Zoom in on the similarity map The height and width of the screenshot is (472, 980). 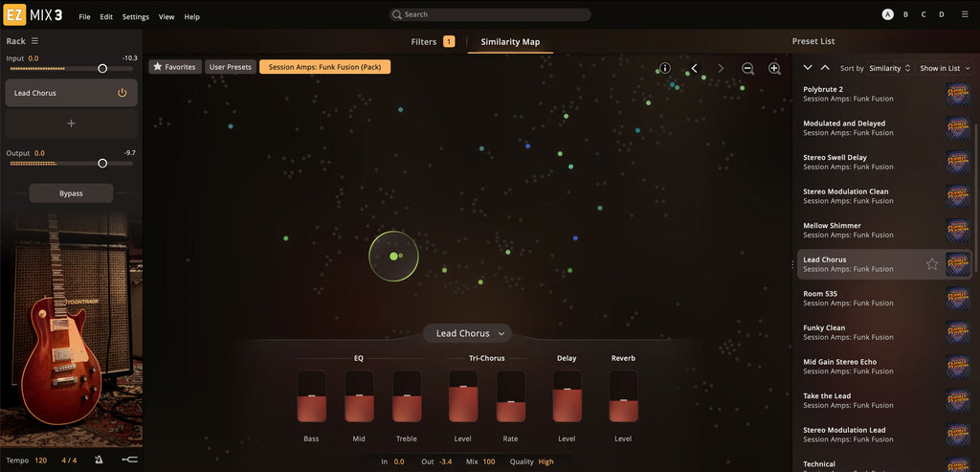(x=774, y=69)
